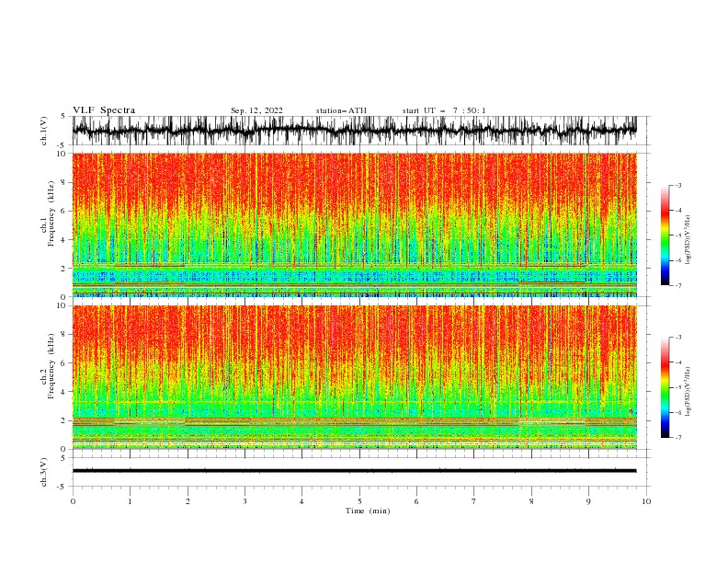Screen dimensions: 728x563
Task: Click the "Time (min)" axis label
Action: 368,511
